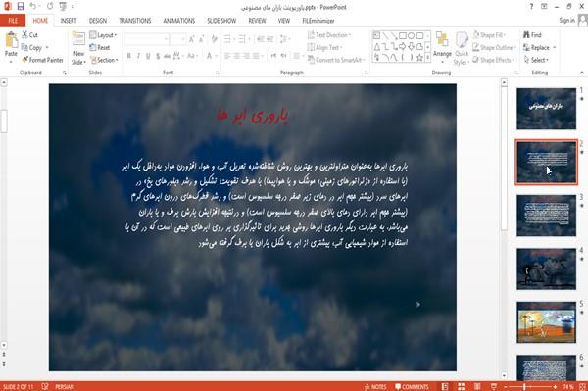The image size is (588, 391).
Task: Toggle text Shadow formatting
Action: [158, 56]
